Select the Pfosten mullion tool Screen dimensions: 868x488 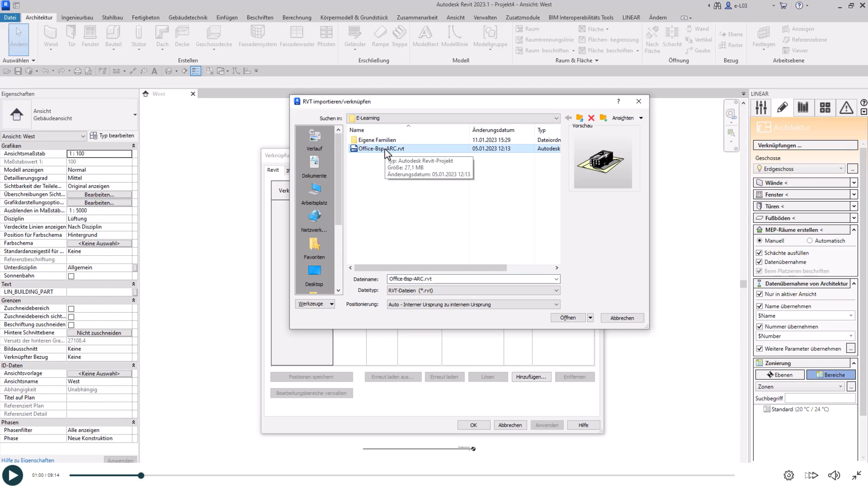[326, 37]
